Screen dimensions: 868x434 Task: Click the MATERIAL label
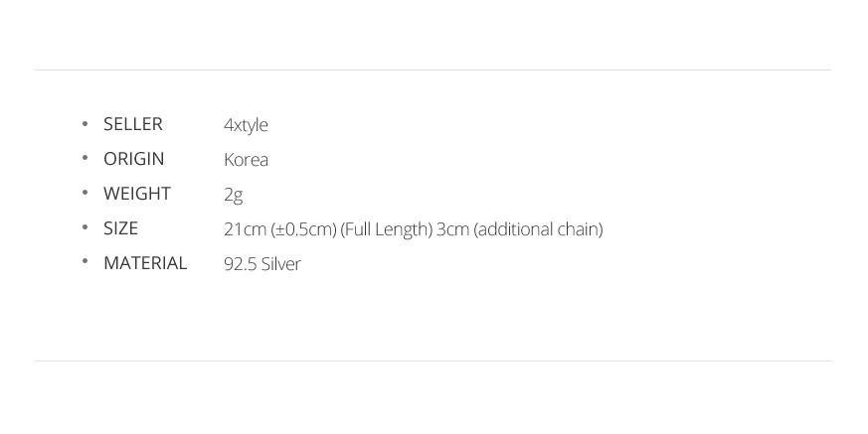coord(145,263)
